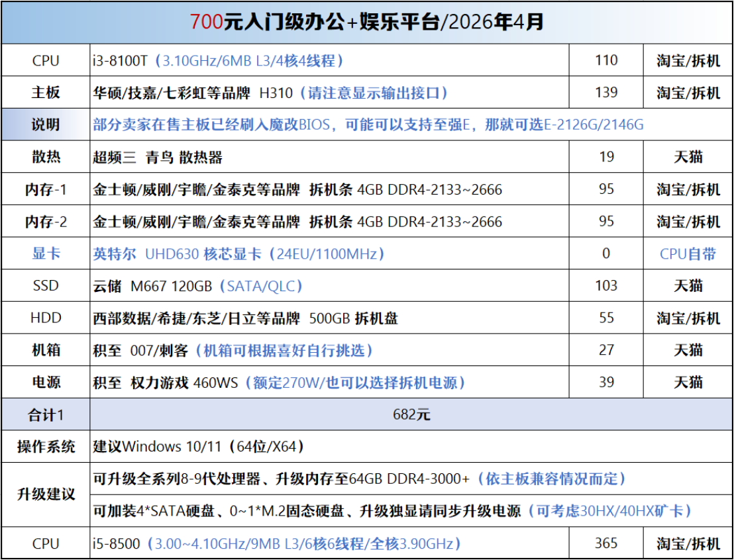This screenshot has height=560, width=734.
Task: Click the price 0 in the 显卡 row
Action: [x=606, y=254]
